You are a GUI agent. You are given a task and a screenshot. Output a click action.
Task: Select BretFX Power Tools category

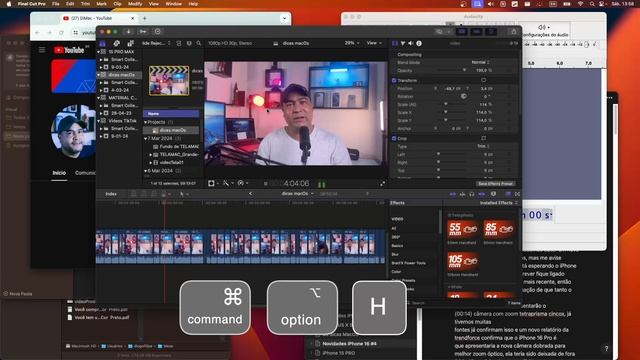[409, 263]
